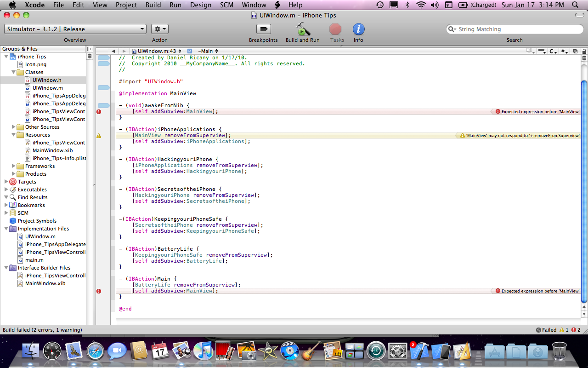Collapse the Classes folder

pyautogui.click(x=13, y=72)
